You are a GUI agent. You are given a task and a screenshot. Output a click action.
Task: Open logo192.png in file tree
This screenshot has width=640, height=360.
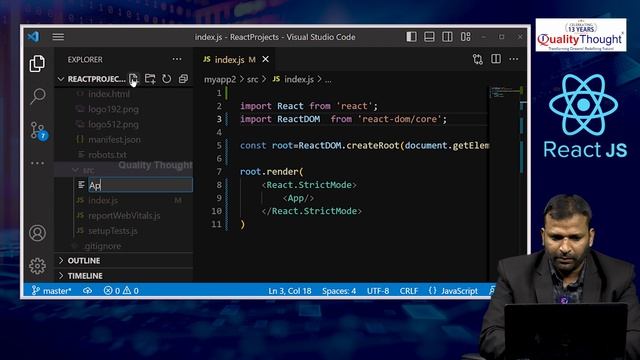tap(113, 109)
